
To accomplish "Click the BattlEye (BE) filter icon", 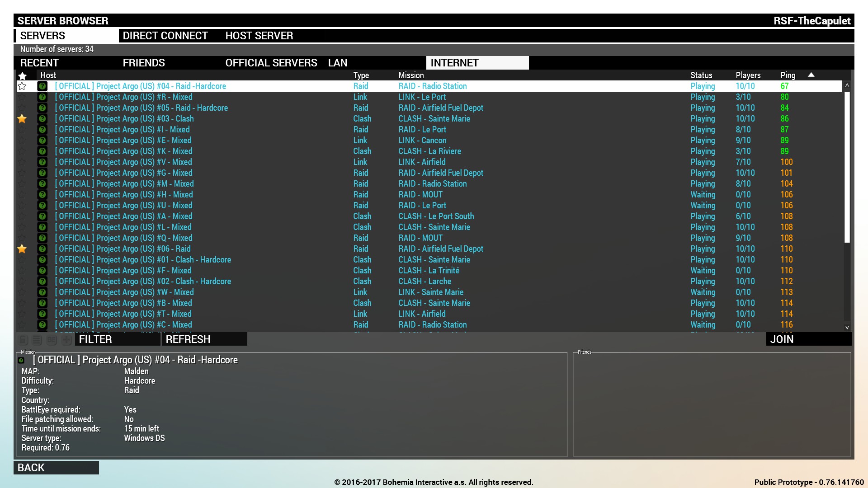I will 52,340.
